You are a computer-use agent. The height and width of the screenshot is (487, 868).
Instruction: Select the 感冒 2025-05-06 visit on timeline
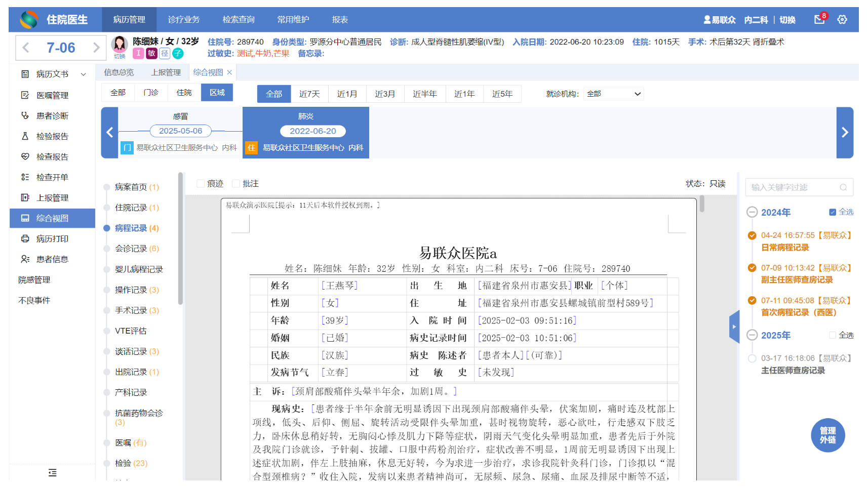click(181, 131)
